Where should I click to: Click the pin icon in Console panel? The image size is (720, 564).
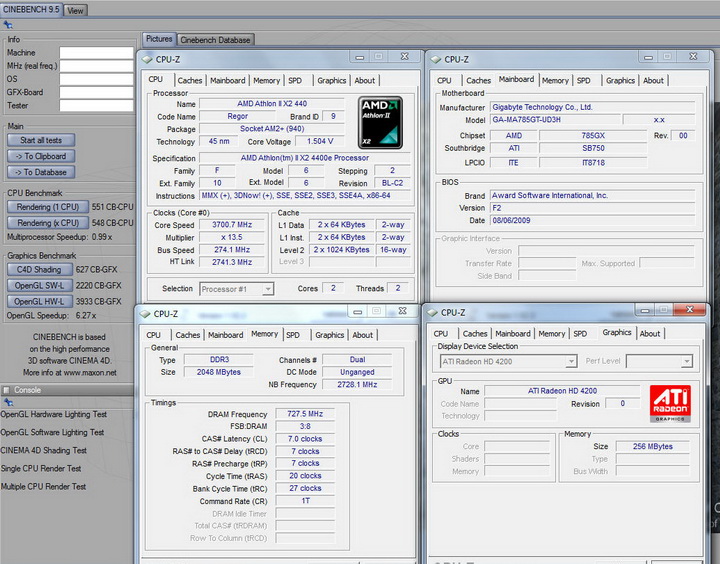point(6,402)
